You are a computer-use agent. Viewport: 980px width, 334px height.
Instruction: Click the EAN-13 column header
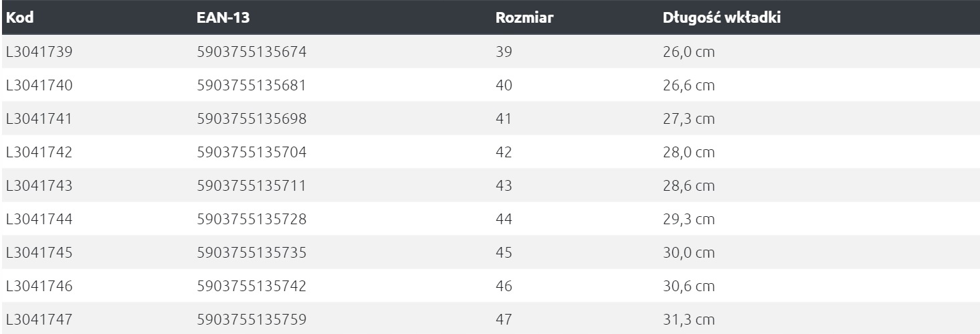223,17
